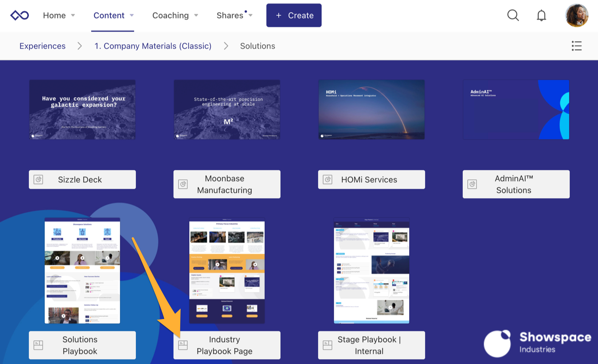Screen dimensions: 598x364
Task: Open the AdminAI blue shapes thumbnail
Action: (516, 109)
